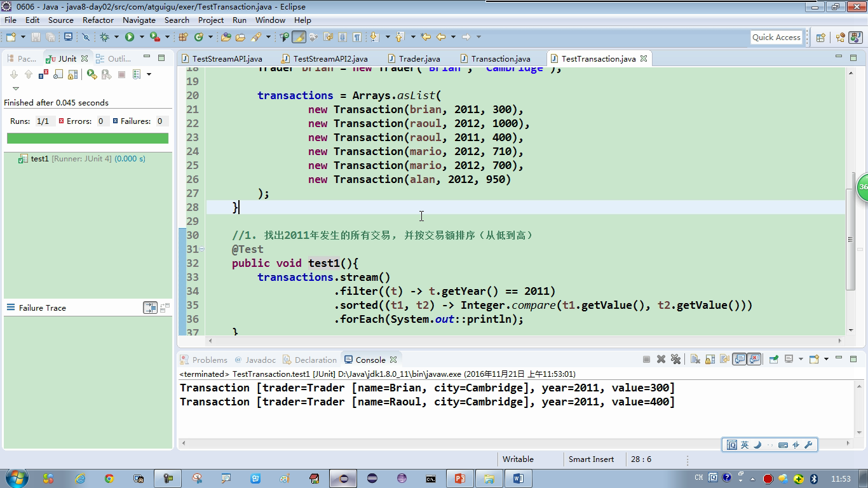This screenshot has width=868, height=488.
Task: Open New Java Class dropdown arrow
Action: (210, 37)
